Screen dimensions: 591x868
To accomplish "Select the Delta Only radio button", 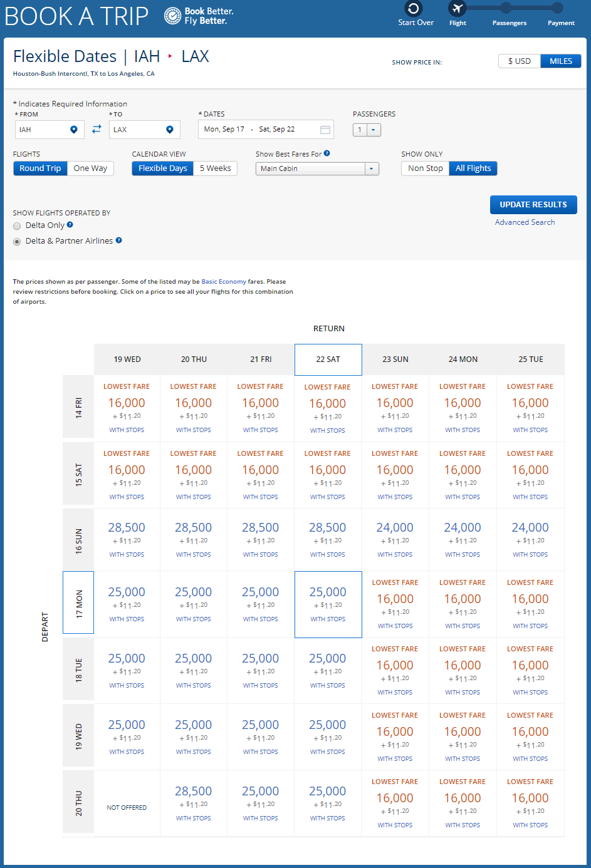I will coord(17,226).
